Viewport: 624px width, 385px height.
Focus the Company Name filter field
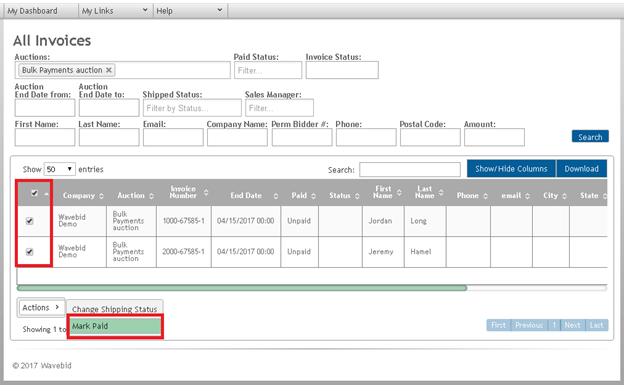pyautogui.click(x=238, y=137)
